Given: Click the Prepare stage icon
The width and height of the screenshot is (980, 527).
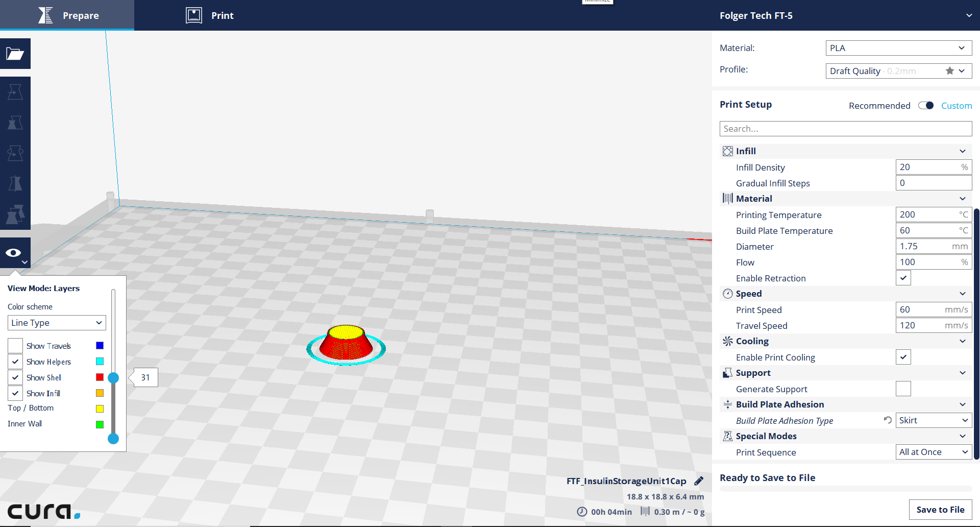Looking at the screenshot, I should (45, 15).
